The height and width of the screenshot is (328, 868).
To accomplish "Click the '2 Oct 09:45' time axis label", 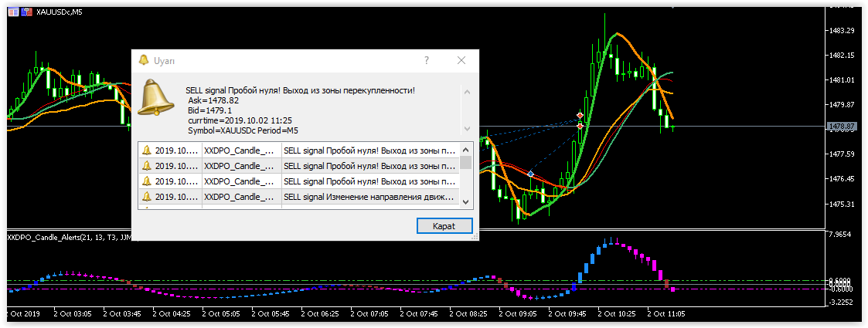I will [x=567, y=313].
